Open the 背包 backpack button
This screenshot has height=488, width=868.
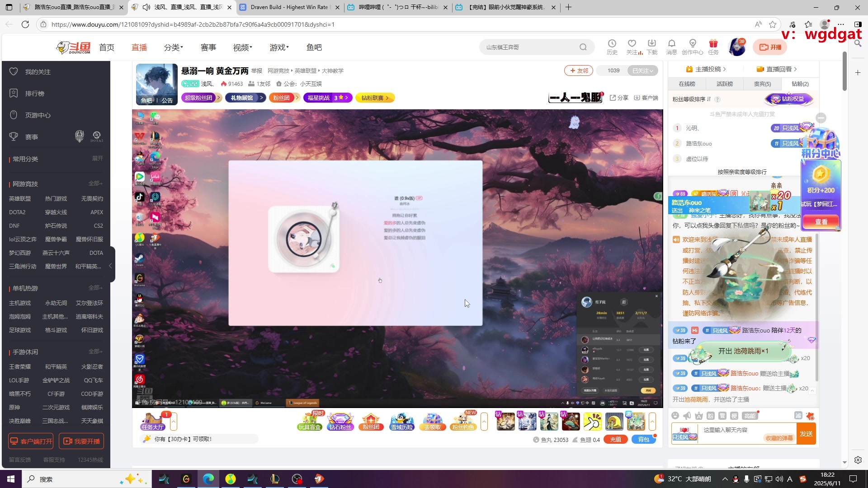643,440
